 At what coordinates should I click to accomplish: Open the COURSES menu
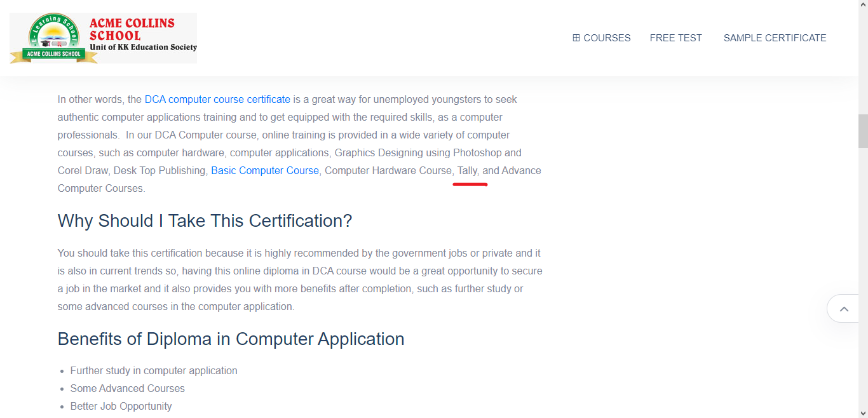coord(606,38)
